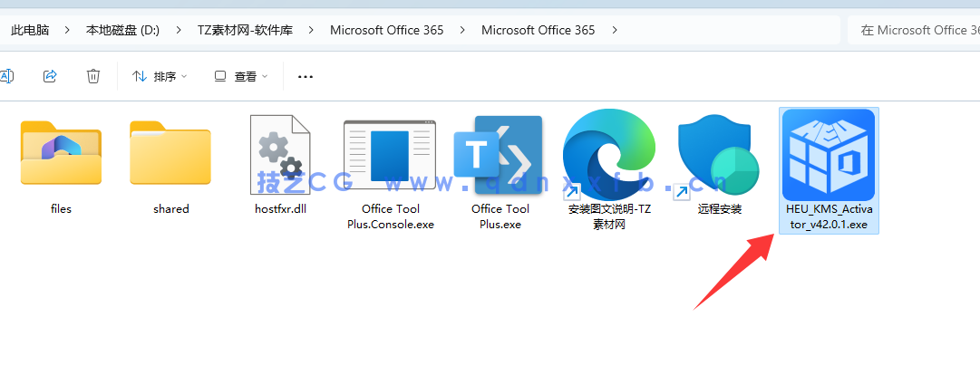Screen dimensions: 980x365
Task: Click the Office Tool Plus.exe name label
Action: point(500,216)
